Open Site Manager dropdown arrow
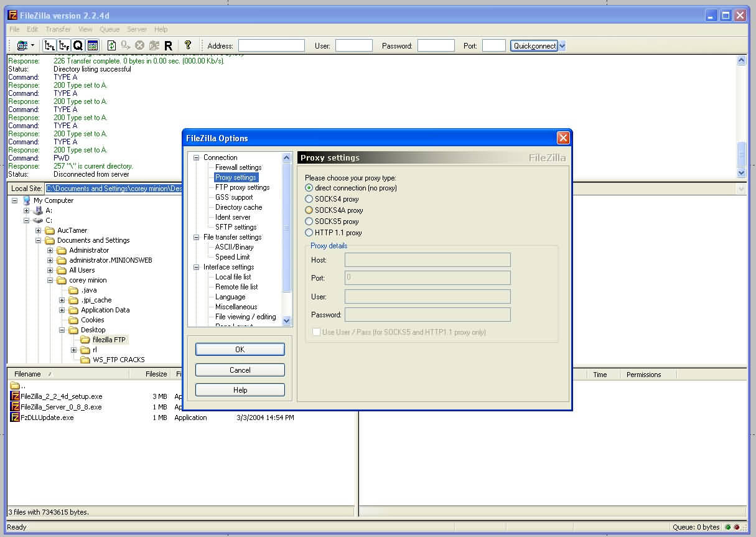756x537 pixels. coord(32,45)
